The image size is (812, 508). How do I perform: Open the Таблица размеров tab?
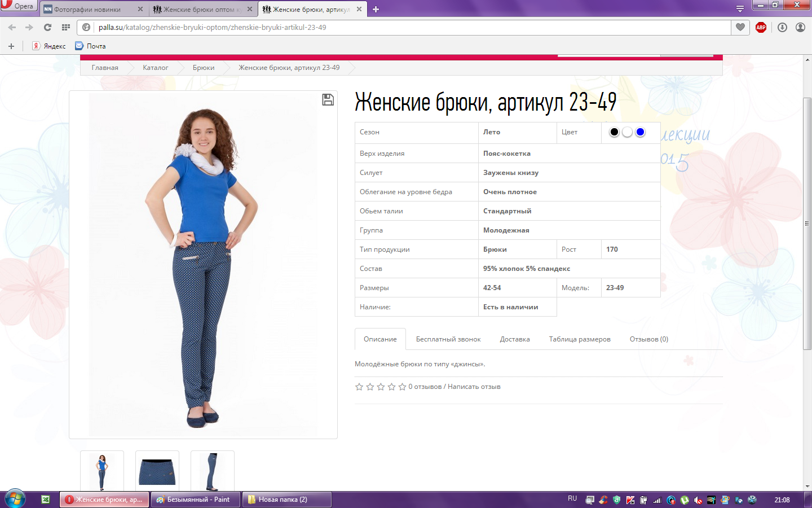[580, 339]
